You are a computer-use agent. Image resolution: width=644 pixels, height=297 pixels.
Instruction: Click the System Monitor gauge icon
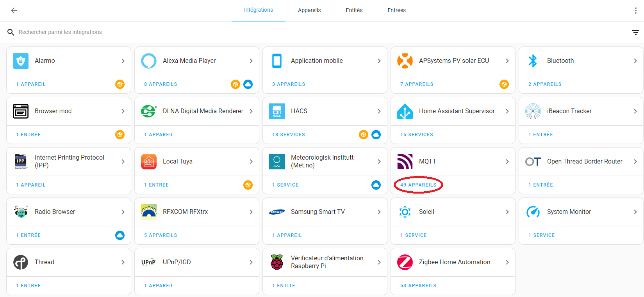point(533,212)
